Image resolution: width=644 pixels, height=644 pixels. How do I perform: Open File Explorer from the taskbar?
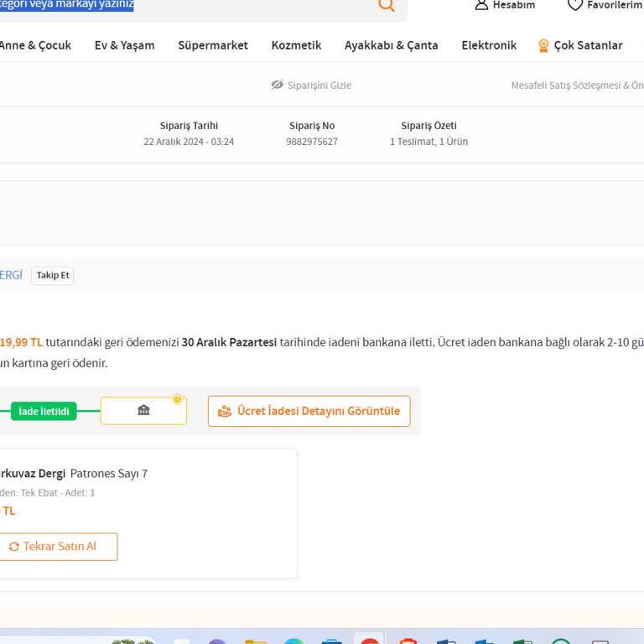[x=256, y=641]
